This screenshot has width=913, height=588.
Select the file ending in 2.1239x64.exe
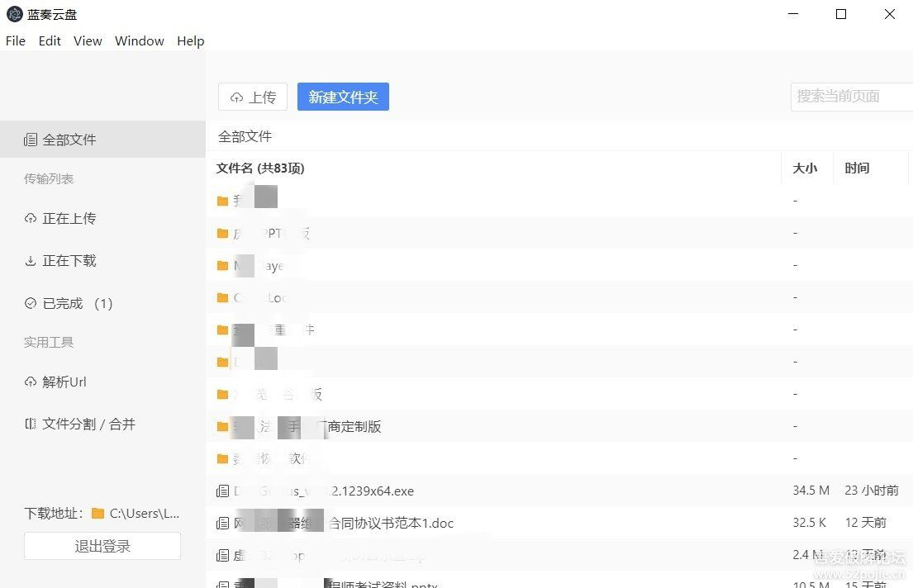click(323, 491)
